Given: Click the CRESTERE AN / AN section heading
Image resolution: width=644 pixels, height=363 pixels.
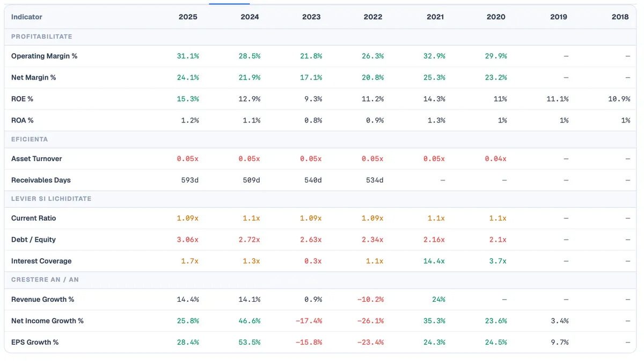Looking at the screenshot, I should [45, 280].
